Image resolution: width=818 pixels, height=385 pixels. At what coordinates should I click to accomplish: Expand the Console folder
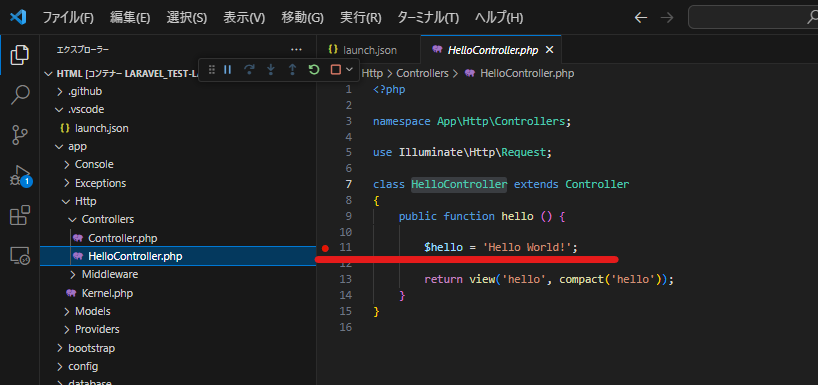coord(178,164)
